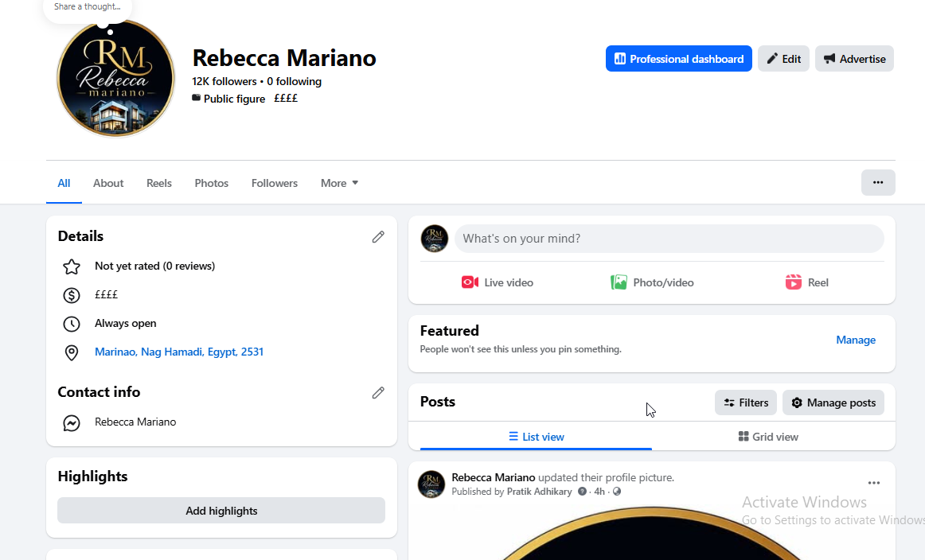Click the location pin icon
This screenshot has height=560, width=925.
tap(72, 352)
